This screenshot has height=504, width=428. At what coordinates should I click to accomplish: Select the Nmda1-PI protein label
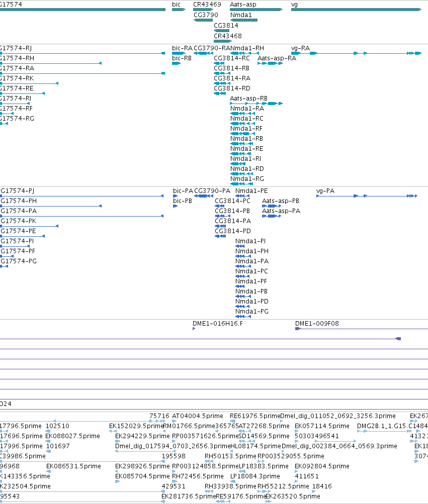click(250, 241)
